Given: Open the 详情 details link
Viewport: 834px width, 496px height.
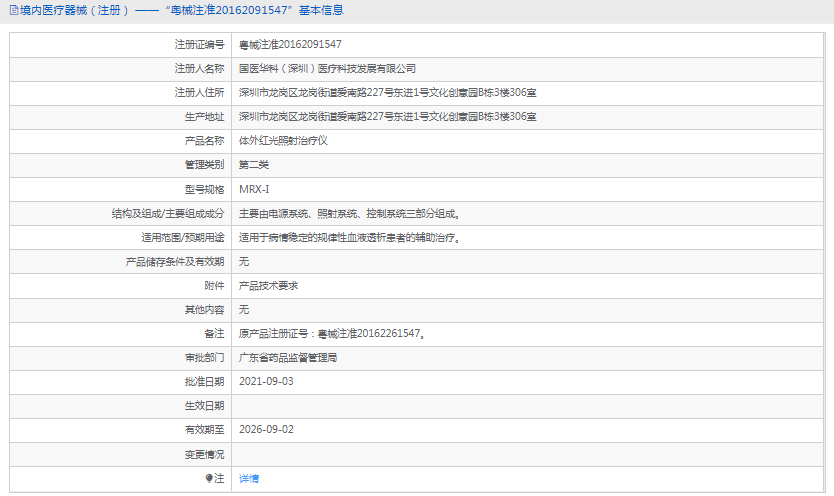Looking at the screenshot, I should point(248,478).
